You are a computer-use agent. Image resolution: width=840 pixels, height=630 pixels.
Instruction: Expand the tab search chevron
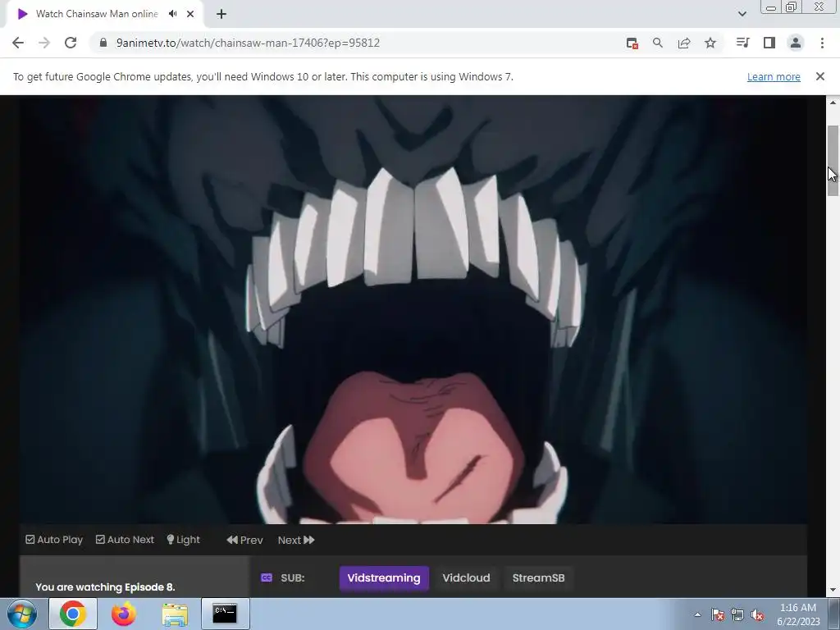742,14
